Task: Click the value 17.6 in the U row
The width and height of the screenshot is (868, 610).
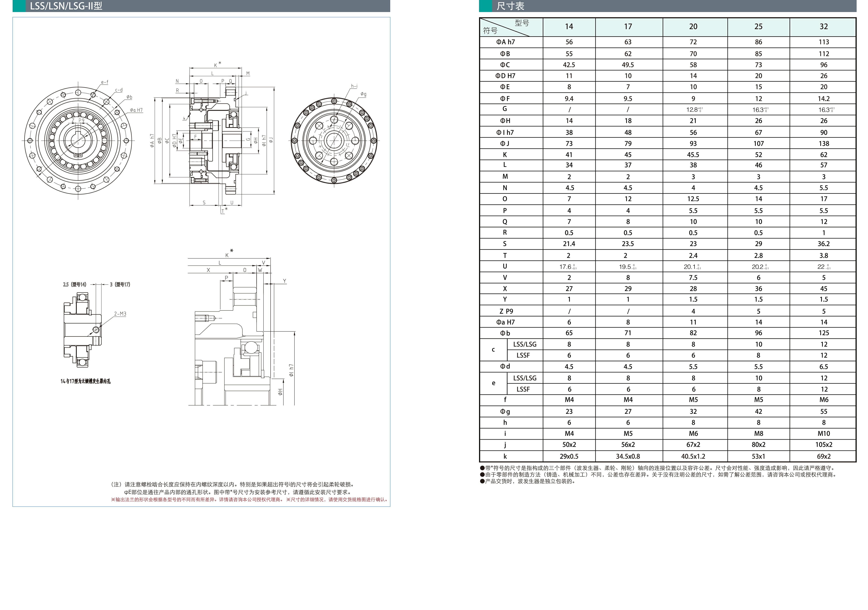Action: pos(568,267)
